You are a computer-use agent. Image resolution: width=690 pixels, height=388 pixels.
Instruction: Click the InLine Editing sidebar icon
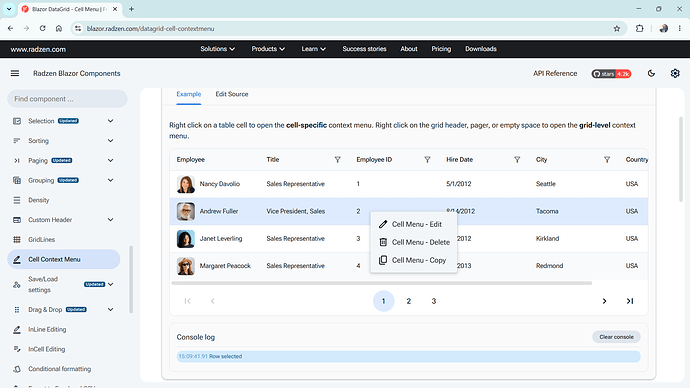coord(17,329)
